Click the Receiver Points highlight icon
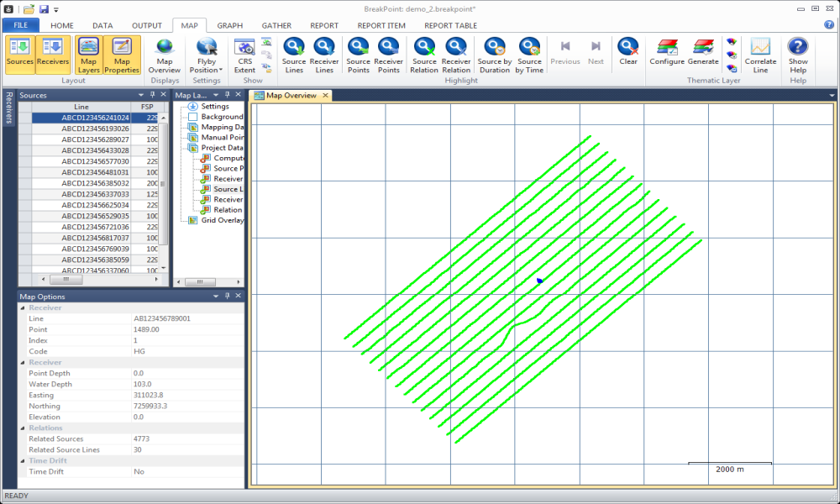Image resolution: width=840 pixels, height=504 pixels. click(x=388, y=47)
